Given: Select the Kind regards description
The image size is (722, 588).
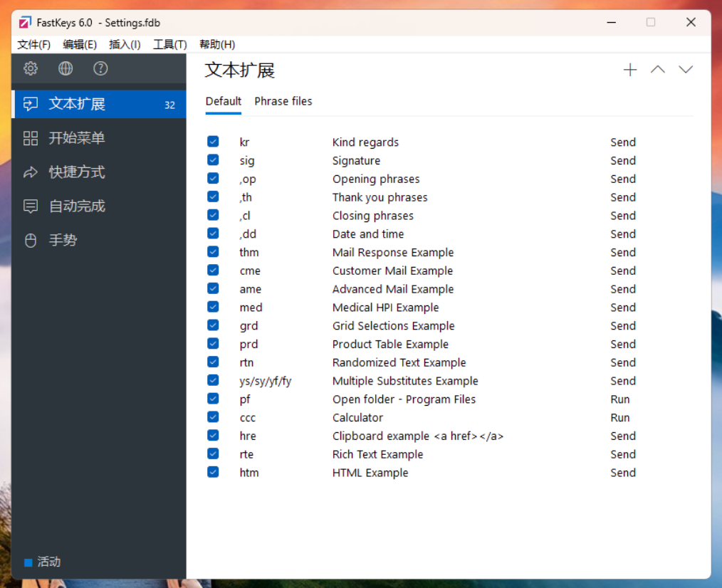Looking at the screenshot, I should 365,142.
